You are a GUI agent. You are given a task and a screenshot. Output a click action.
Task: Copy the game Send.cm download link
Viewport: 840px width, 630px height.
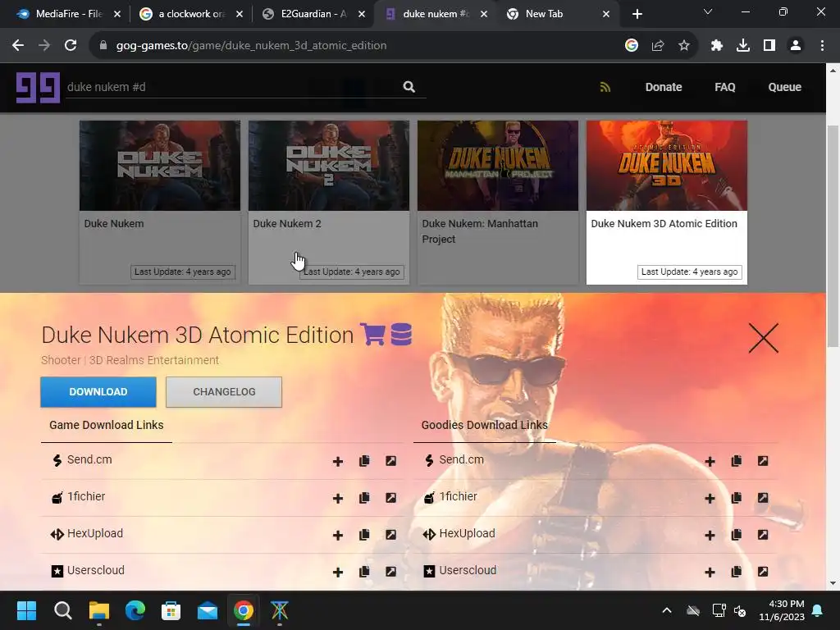pos(364,461)
